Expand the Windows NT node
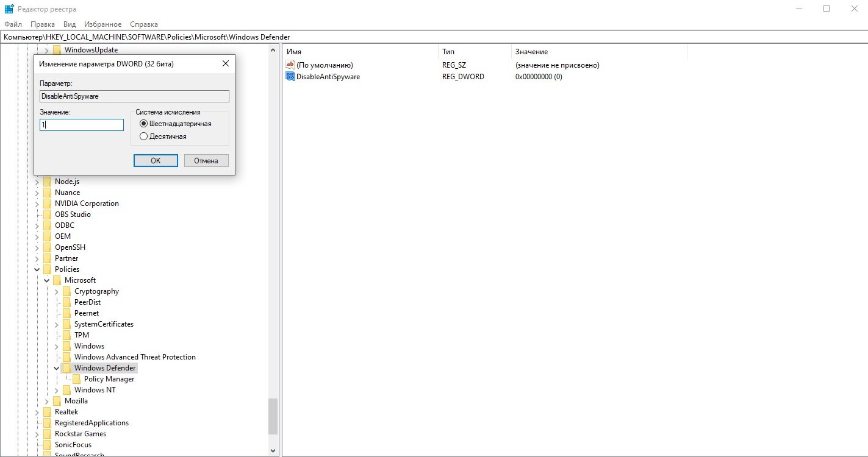This screenshot has height=457, width=868. (57, 390)
